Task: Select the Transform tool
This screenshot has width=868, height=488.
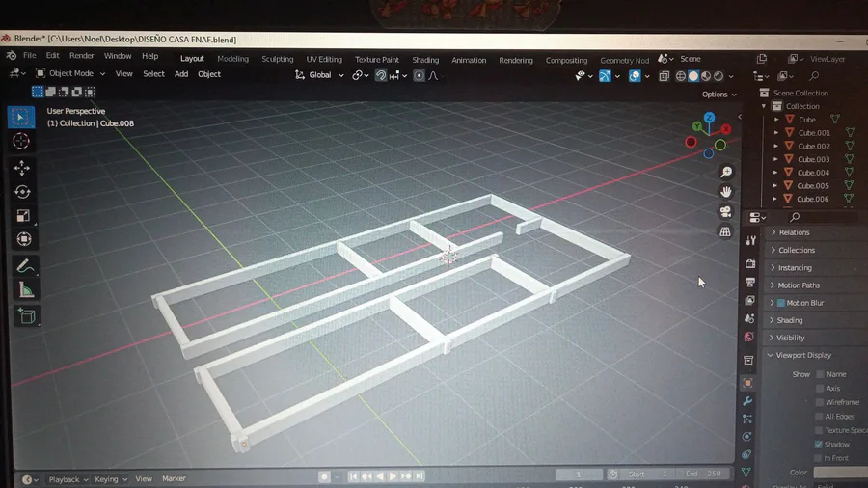Action: tap(24, 239)
